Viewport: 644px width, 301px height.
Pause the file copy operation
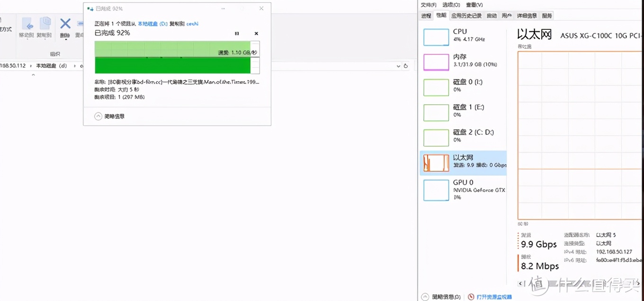pos(237,34)
